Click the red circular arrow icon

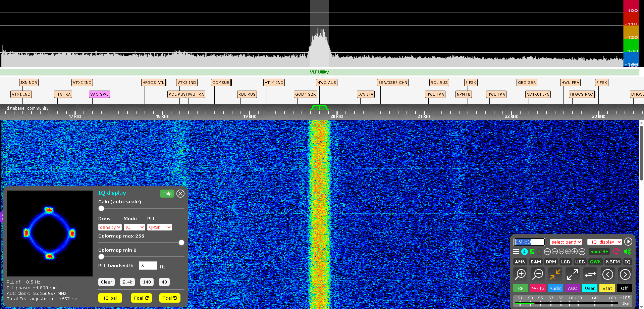[616, 251]
